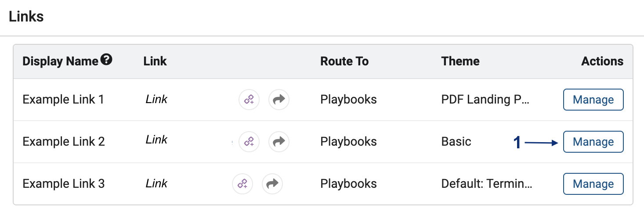Click link-plus icon for Example Link 2

(x=249, y=142)
